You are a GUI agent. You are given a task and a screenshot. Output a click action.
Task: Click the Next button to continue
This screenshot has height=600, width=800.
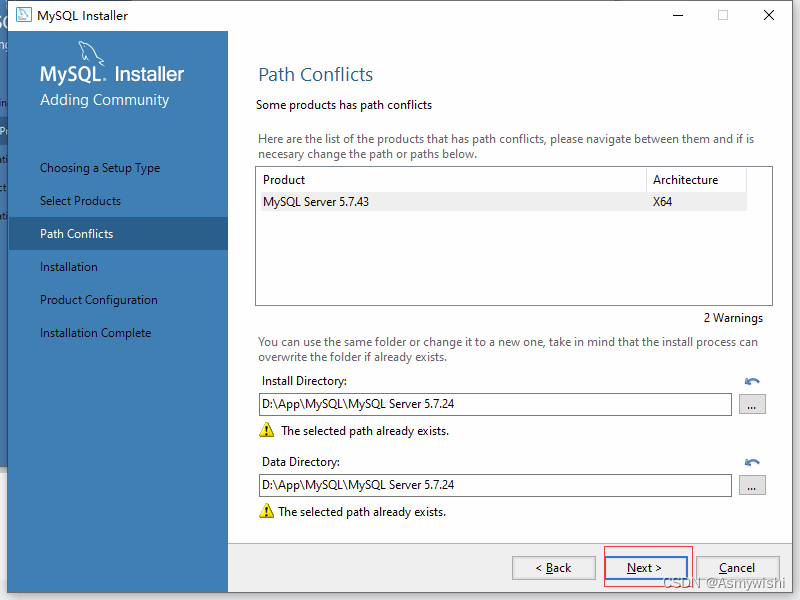pyautogui.click(x=647, y=567)
